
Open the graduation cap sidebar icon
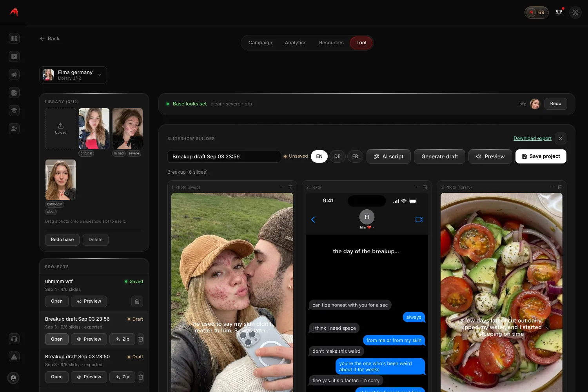[x=14, y=111]
